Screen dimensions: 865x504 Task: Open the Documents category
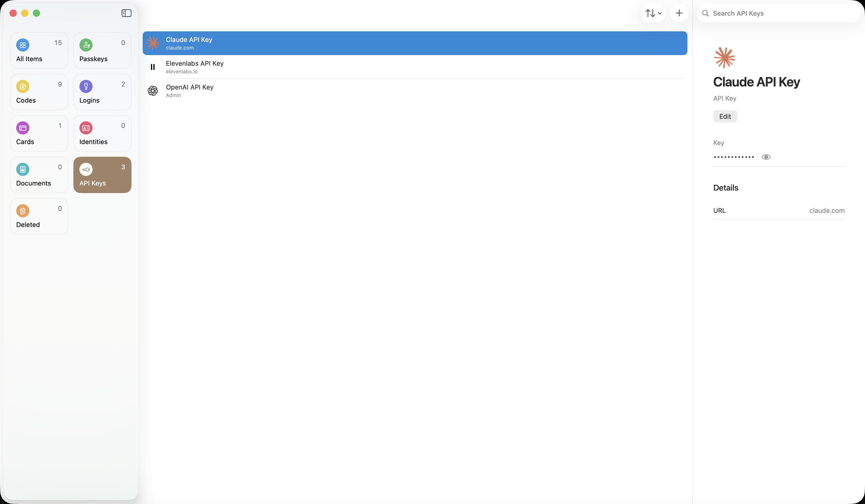point(39,175)
